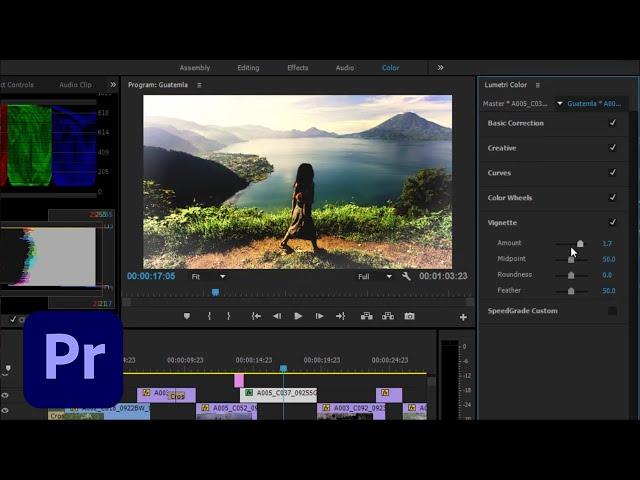Expand the Curves section
Viewport: 640px width, 480px height.
click(499, 173)
